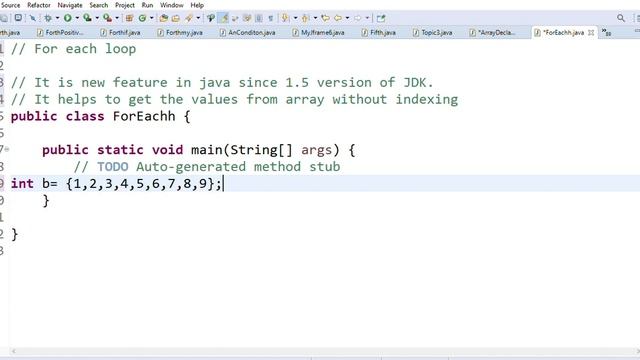
Task: Click the Coverage run icon
Action: pyautogui.click(x=87, y=18)
